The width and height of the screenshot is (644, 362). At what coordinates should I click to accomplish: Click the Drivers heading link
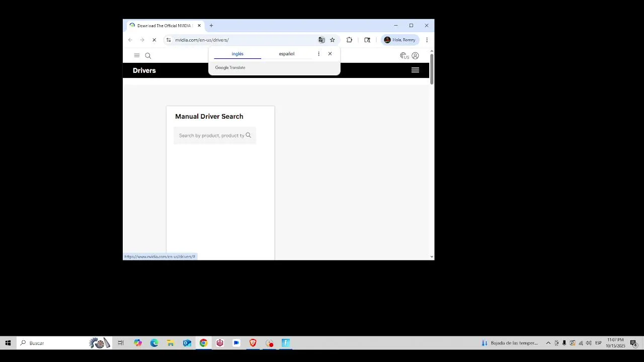(144, 70)
